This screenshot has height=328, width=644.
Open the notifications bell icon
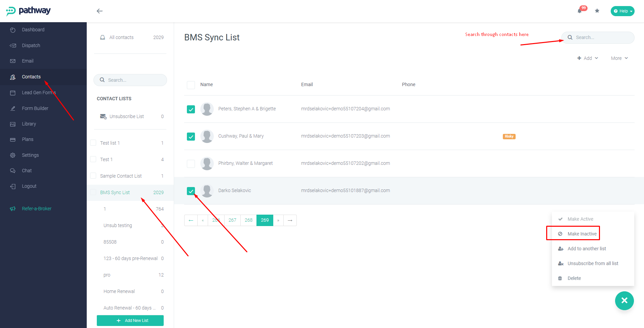(x=580, y=11)
